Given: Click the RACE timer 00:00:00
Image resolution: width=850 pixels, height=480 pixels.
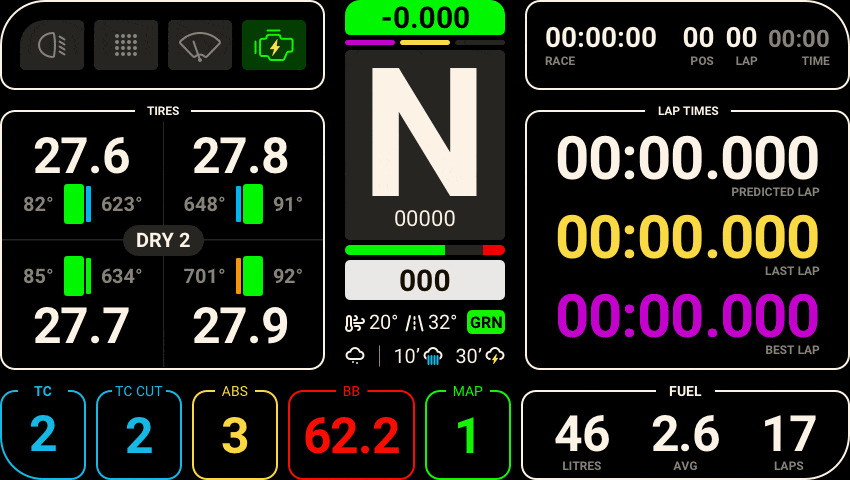Looking at the screenshot, I should (601, 38).
